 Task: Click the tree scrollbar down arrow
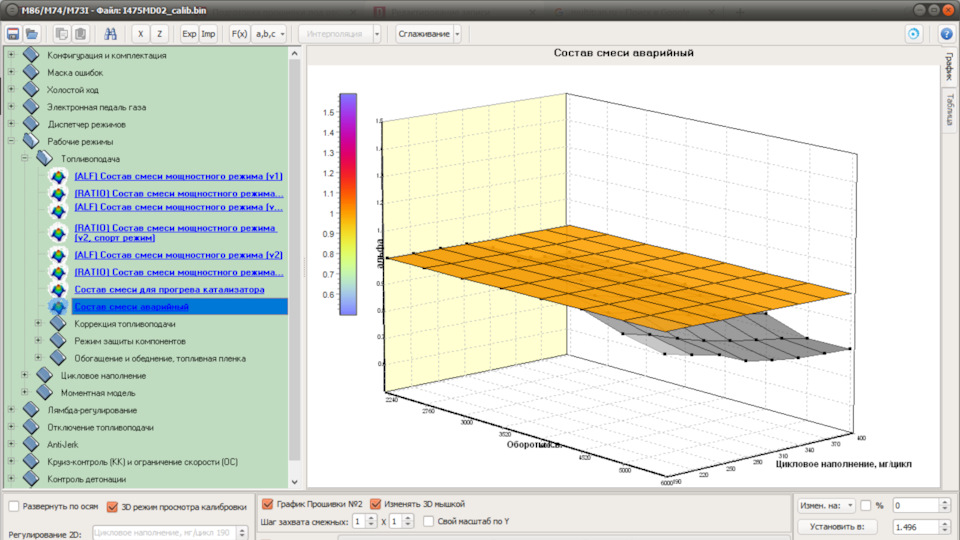pyautogui.click(x=294, y=482)
